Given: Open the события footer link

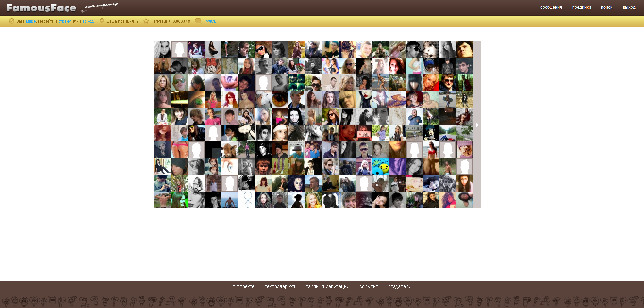Looking at the screenshot, I should click(x=369, y=286).
